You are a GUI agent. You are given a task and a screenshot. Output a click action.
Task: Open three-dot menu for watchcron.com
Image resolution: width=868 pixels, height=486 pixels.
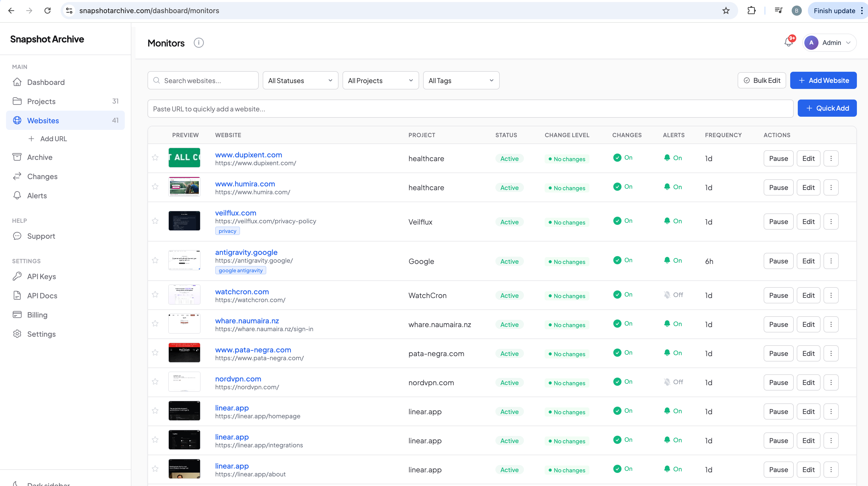click(x=831, y=295)
